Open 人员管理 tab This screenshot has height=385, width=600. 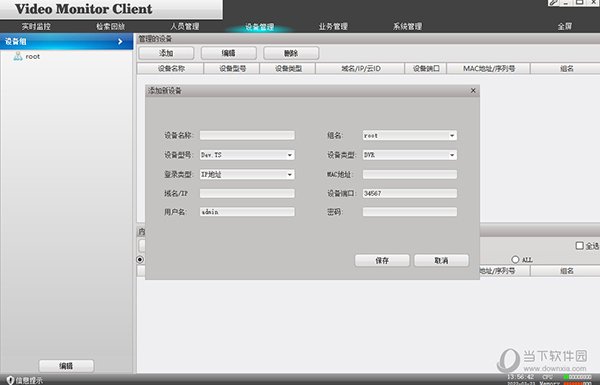coord(185,26)
